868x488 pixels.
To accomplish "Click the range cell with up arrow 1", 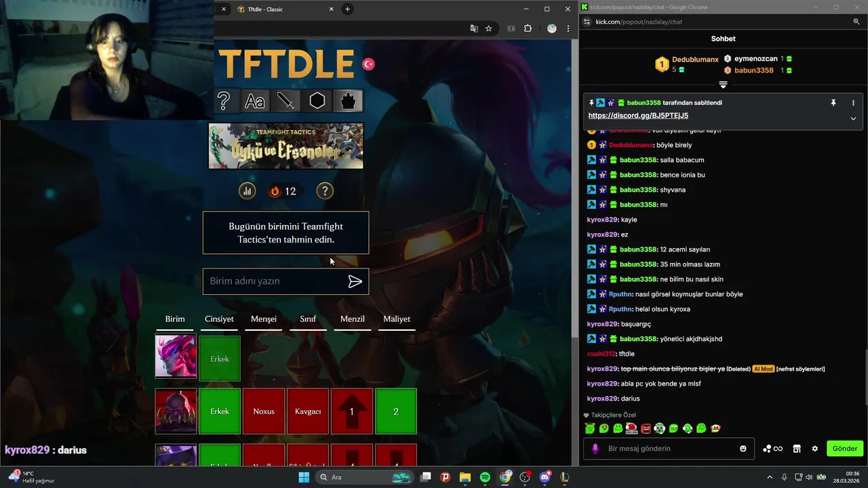I will coord(352,411).
